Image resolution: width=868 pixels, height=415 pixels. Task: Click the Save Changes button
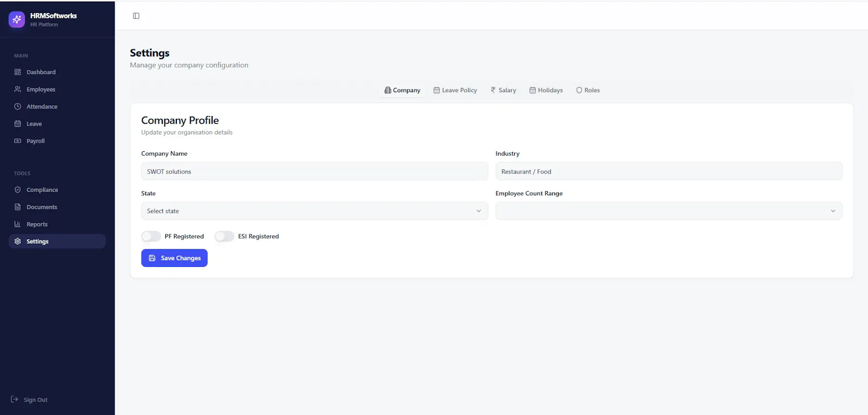174,258
